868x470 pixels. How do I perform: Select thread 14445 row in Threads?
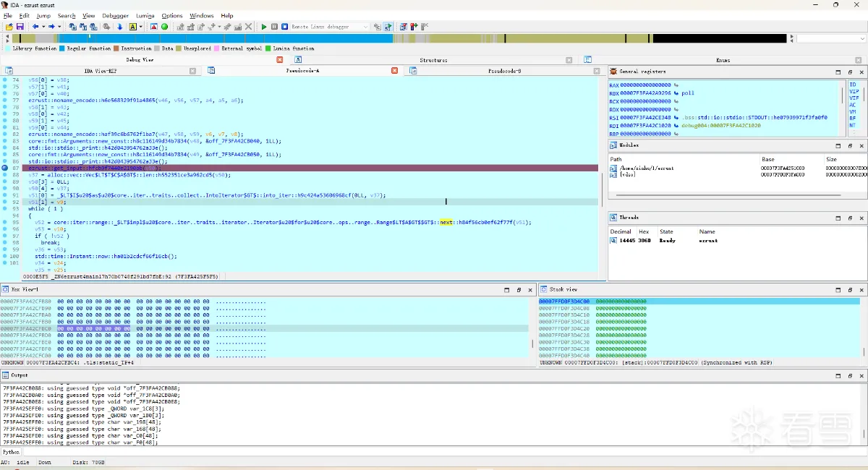(x=736, y=240)
